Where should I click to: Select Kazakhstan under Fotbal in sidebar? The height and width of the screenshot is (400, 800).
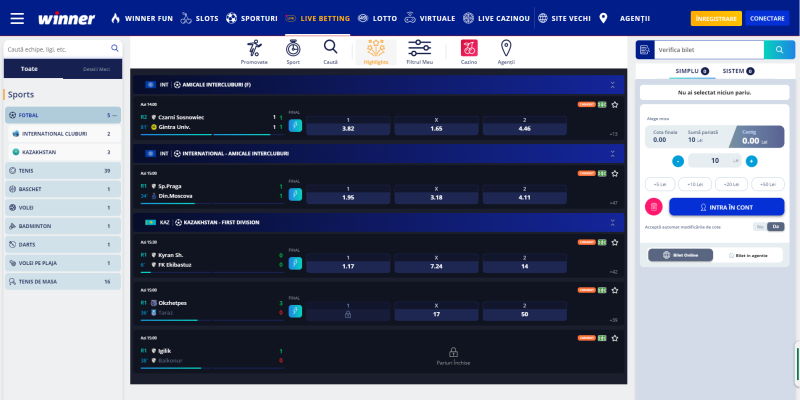[x=65, y=152]
